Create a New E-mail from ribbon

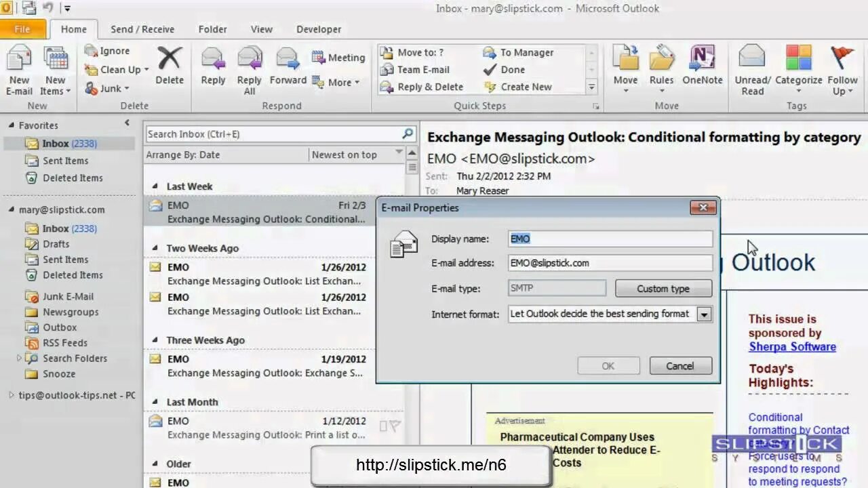click(x=19, y=70)
